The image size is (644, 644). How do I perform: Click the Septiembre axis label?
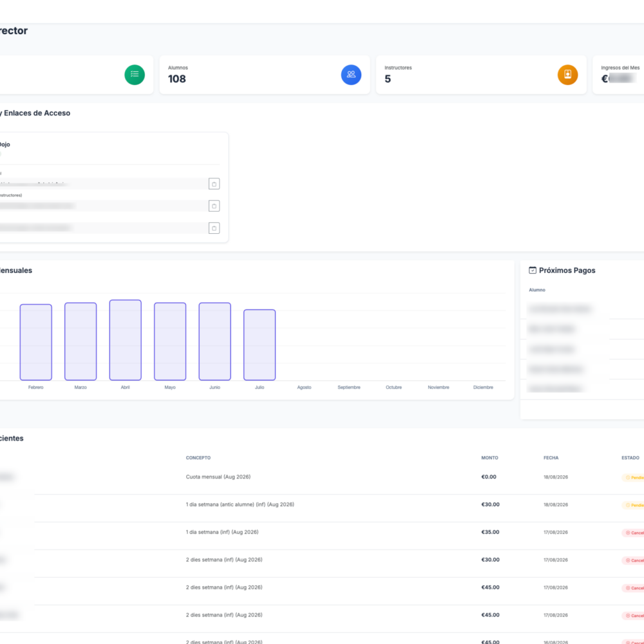349,387
